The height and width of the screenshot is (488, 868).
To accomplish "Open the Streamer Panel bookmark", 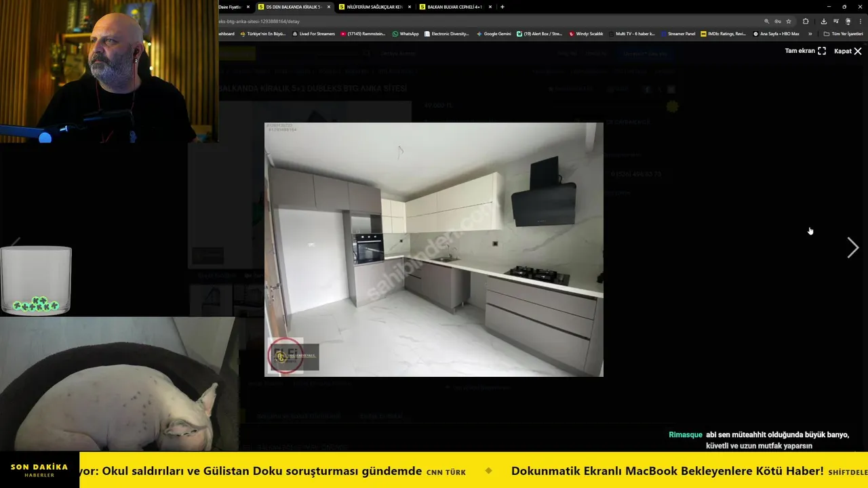I will pyautogui.click(x=678, y=34).
